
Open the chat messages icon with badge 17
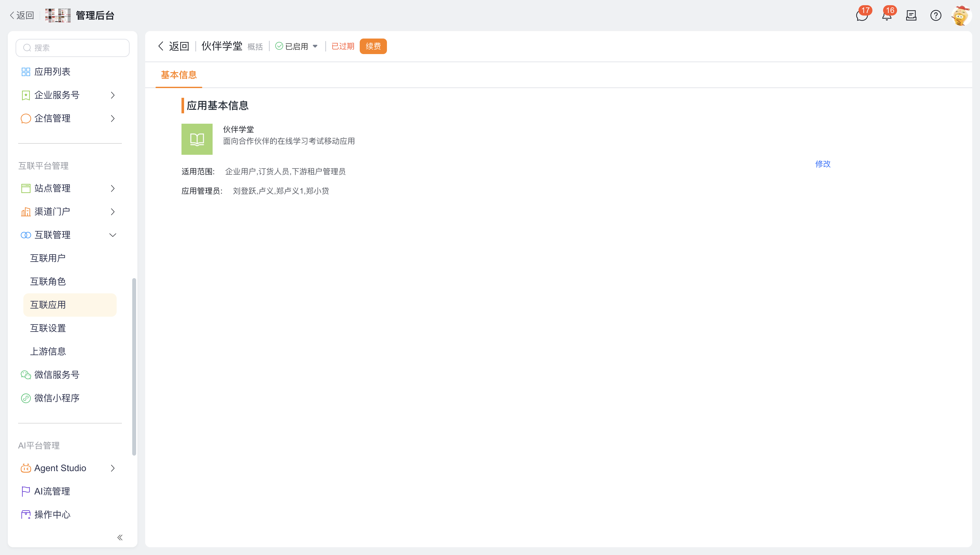tap(862, 16)
